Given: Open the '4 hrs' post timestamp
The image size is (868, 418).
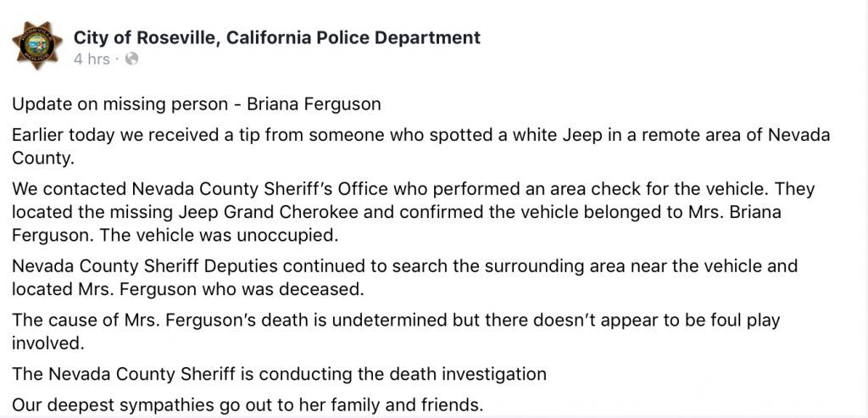Looking at the screenshot, I should (x=92, y=59).
